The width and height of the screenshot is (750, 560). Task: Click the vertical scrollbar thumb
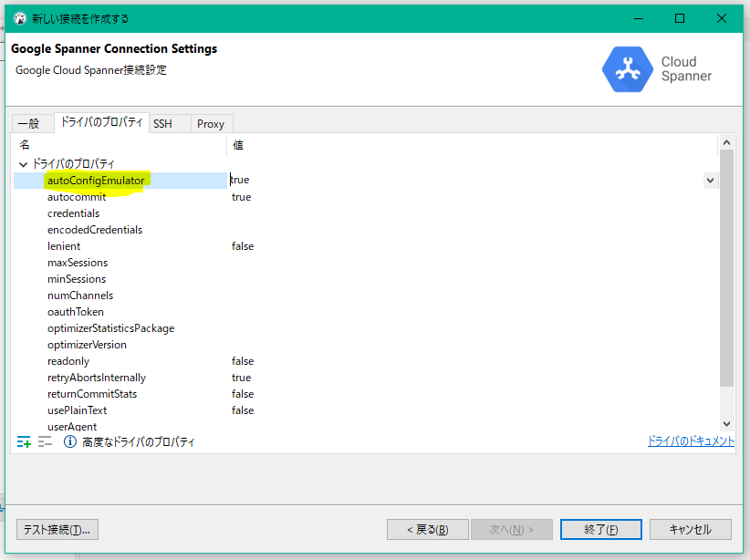click(x=726, y=268)
